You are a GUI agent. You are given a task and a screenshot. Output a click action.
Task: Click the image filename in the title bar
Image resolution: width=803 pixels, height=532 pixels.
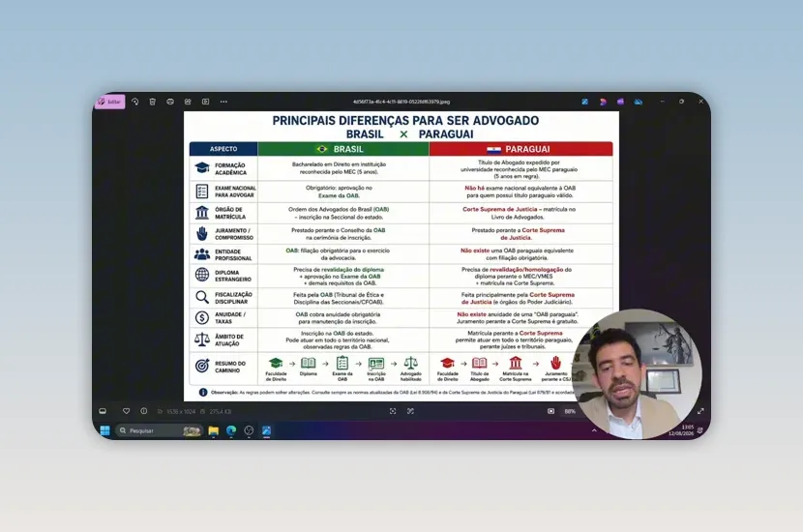click(401, 102)
